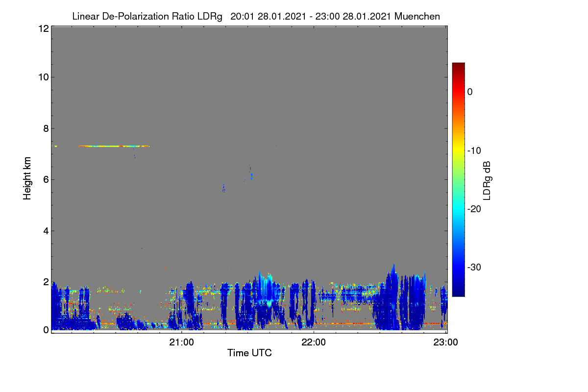Click the 'Time UTC' axis title
The width and height of the screenshot is (588, 392).
(249, 353)
